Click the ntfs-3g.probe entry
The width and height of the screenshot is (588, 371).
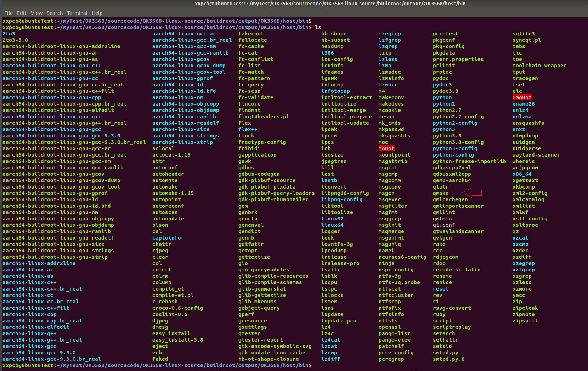(x=399, y=282)
